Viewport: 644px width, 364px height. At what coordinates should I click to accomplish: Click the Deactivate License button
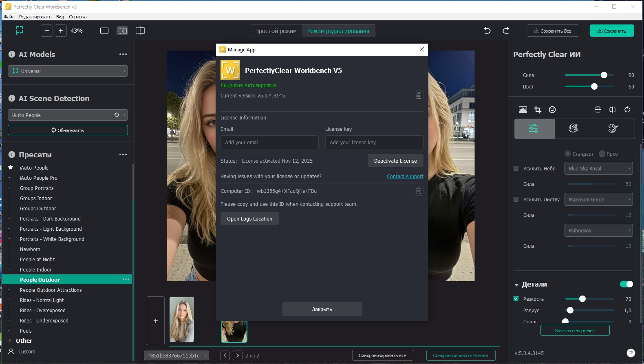pyautogui.click(x=395, y=161)
